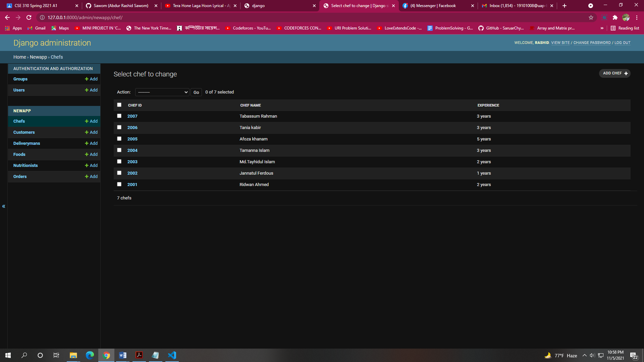Click the browser address bar URL
This screenshot has width=644, height=362.
coord(85,17)
